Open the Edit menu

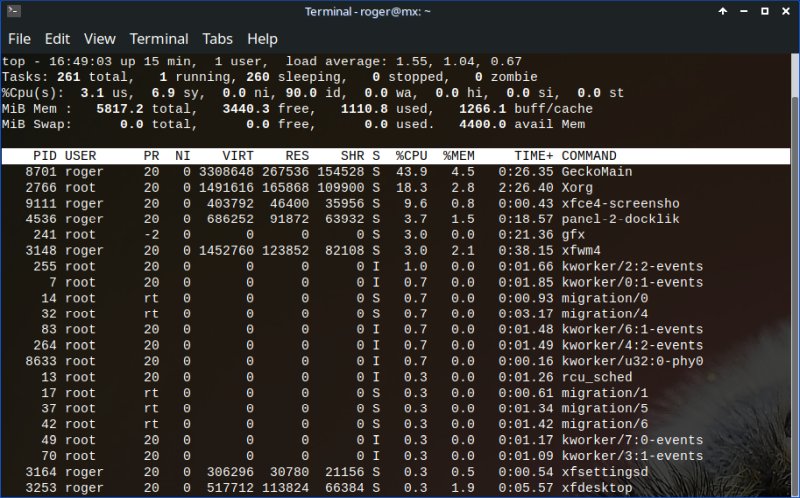tap(57, 39)
